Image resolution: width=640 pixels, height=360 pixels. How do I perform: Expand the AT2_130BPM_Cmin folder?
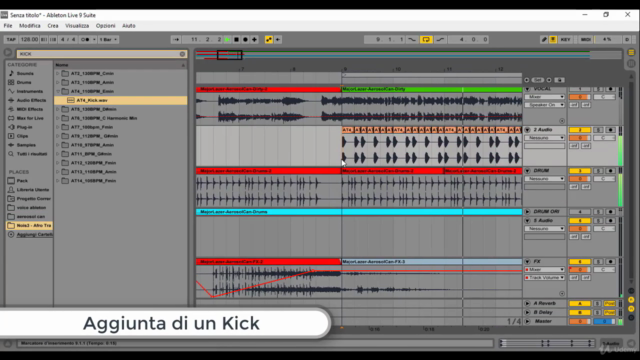58,73
